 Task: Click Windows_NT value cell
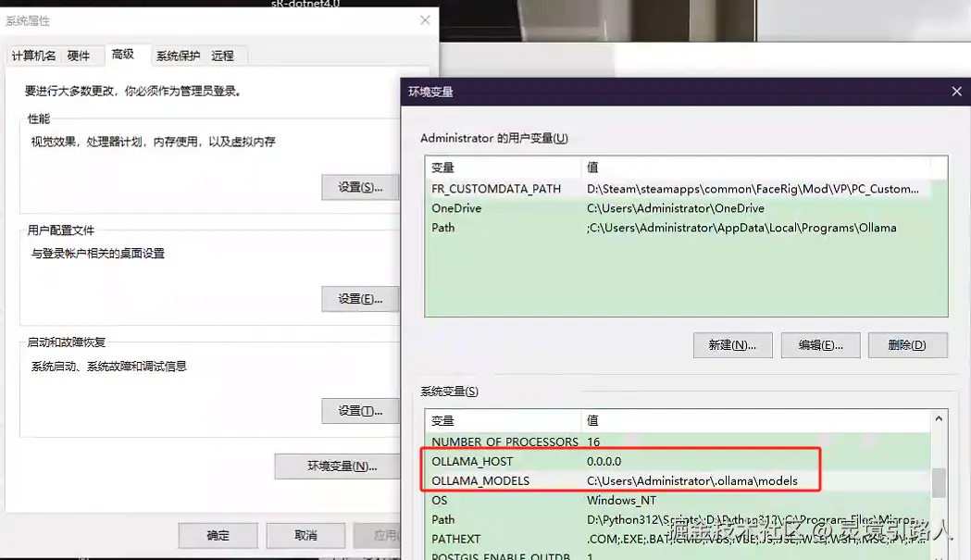(x=621, y=501)
